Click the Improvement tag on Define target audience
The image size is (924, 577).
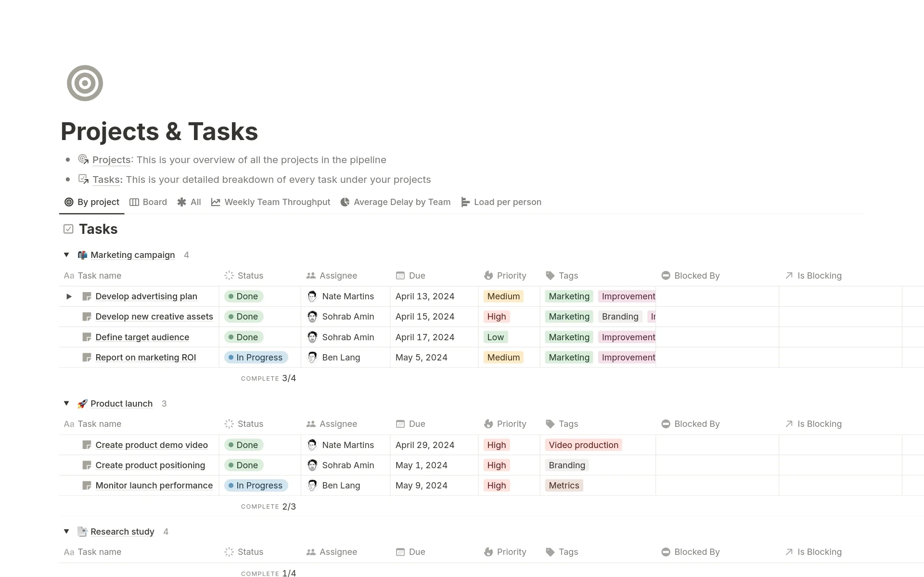point(628,336)
